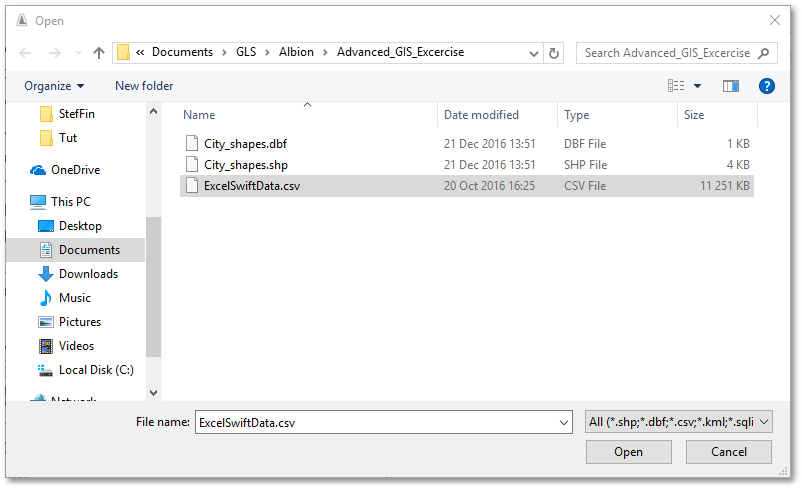The width and height of the screenshot is (802, 489).
Task: Open the file type filter dropdown
Action: [678, 422]
